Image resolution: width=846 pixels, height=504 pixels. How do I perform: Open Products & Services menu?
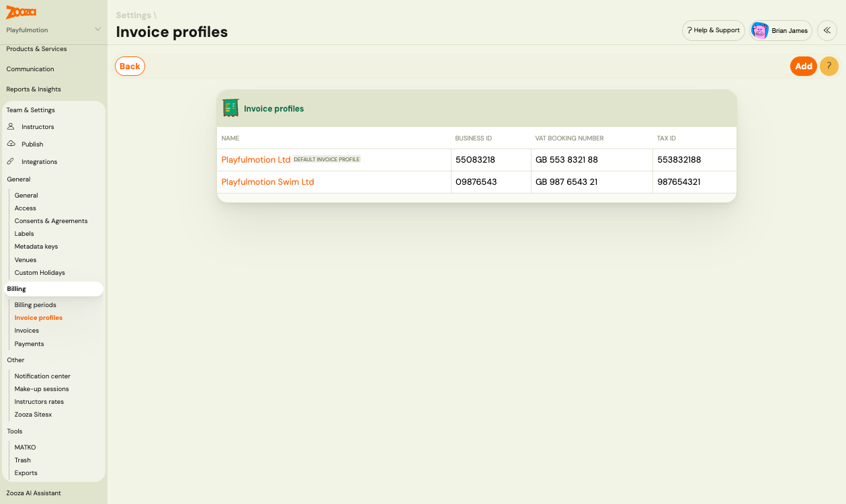point(36,49)
